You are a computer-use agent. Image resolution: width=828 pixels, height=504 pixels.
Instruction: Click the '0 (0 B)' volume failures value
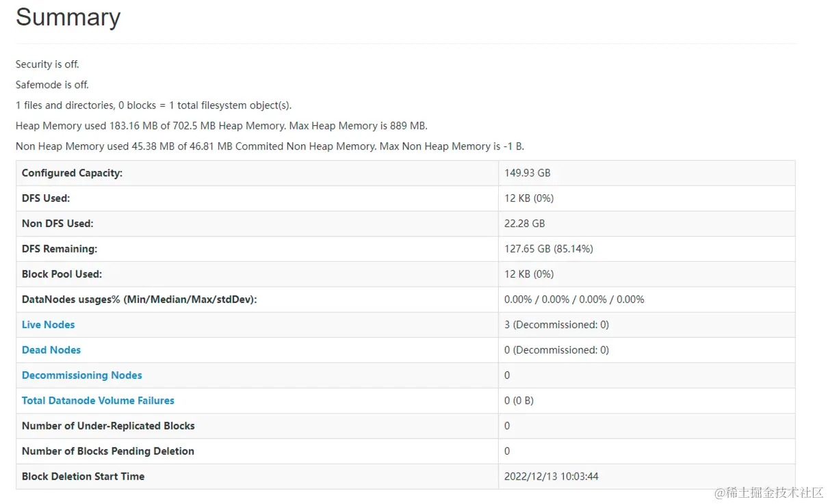[x=519, y=401]
